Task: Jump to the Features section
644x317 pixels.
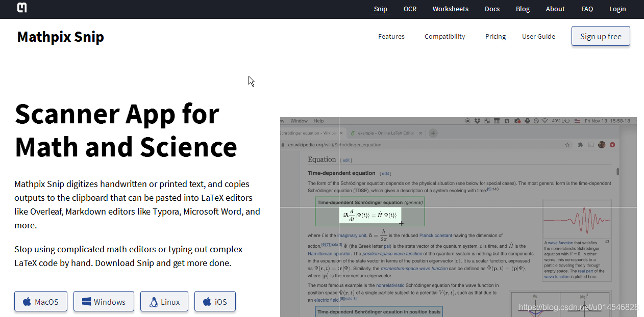Action: click(391, 36)
